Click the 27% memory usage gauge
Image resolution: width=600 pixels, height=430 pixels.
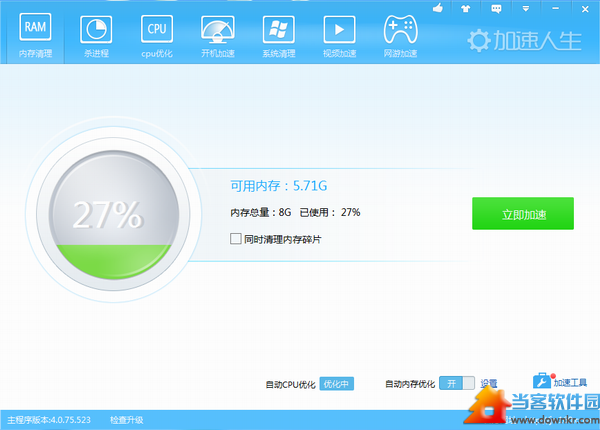coord(113,214)
